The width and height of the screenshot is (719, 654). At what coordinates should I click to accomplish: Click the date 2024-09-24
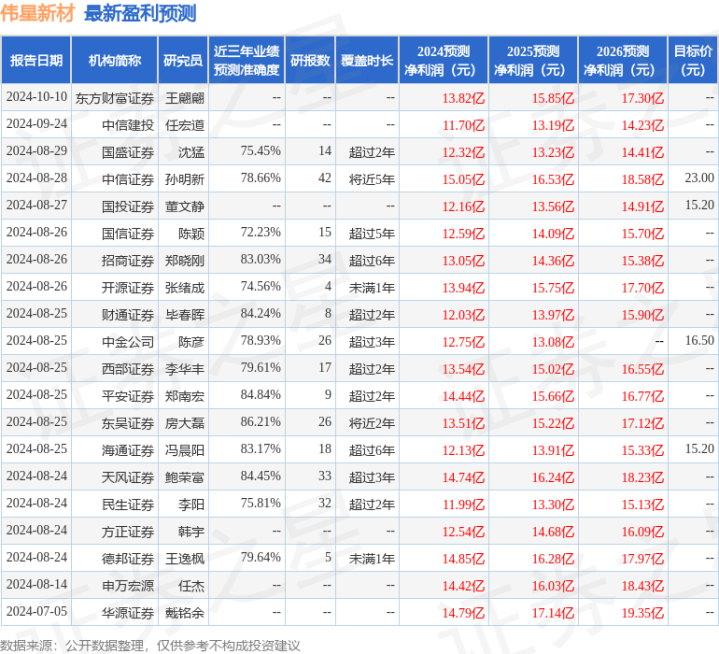pyautogui.click(x=37, y=124)
